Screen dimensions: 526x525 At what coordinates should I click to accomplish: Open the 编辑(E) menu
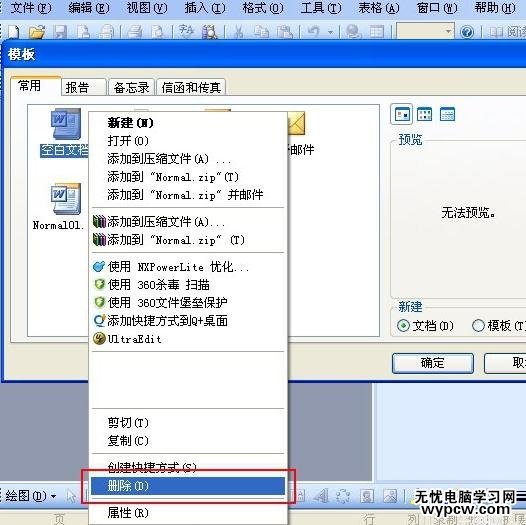coord(89,8)
